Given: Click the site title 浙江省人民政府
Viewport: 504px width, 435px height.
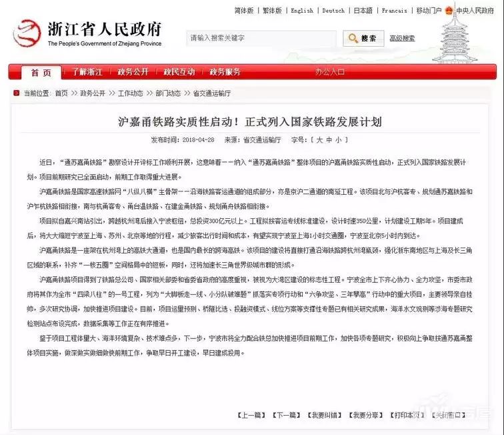Looking at the screenshot, I should (105, 29).
